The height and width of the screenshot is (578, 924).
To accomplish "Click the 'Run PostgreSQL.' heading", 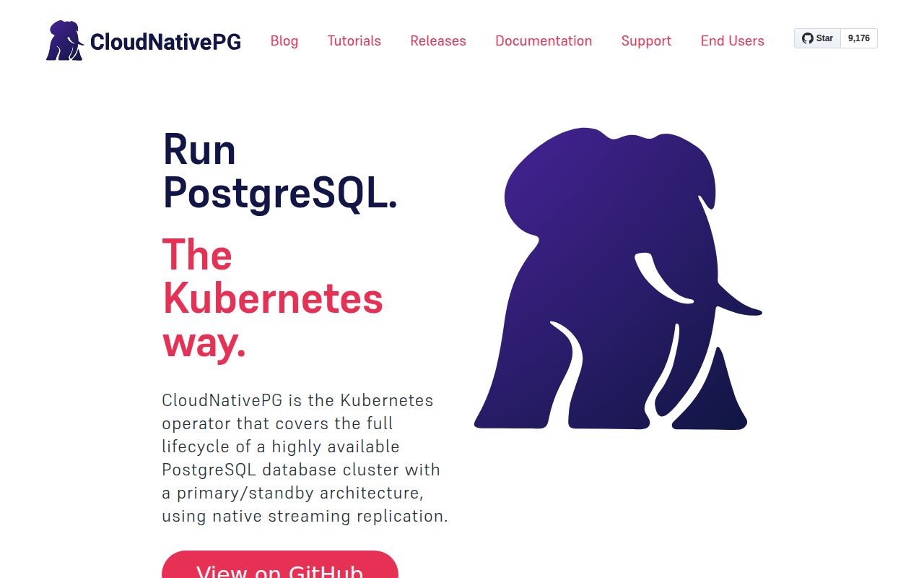I will (x=280, y=171).
